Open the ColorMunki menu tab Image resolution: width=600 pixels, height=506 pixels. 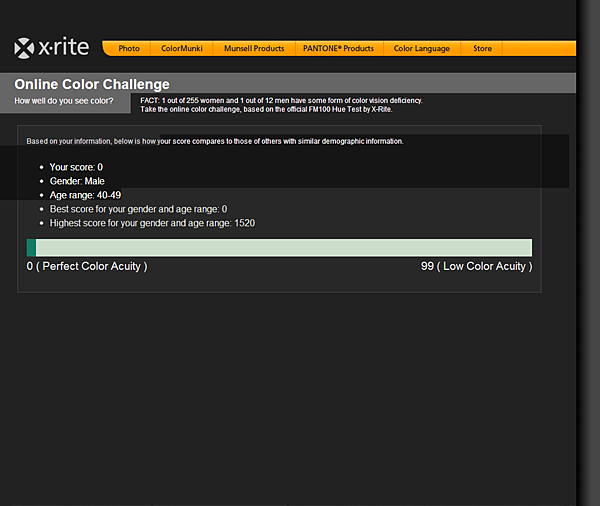tap(182, 49)
